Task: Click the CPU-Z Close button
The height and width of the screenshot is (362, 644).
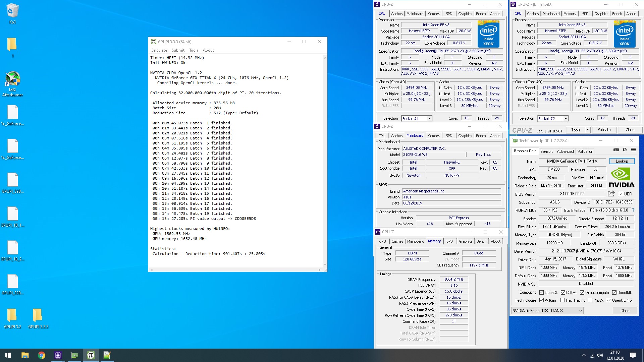Action: click(630, 130)
